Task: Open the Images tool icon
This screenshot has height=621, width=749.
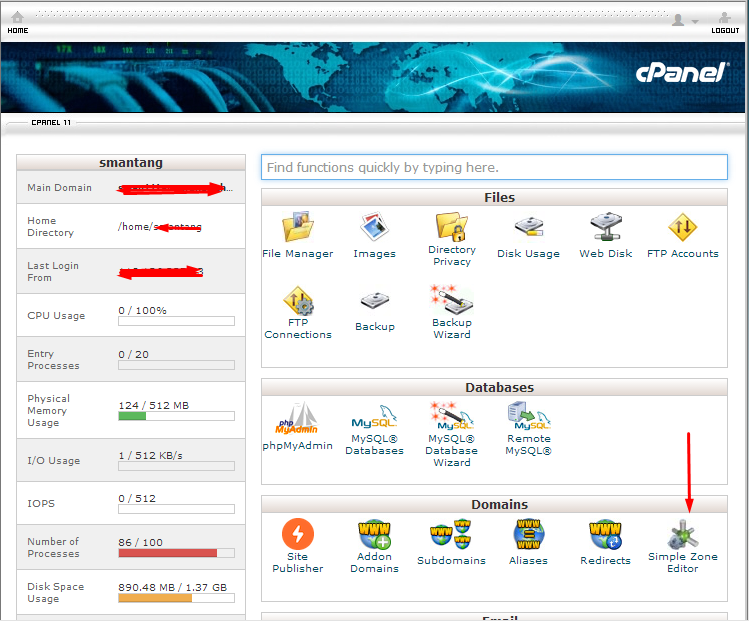Action: point(374,226)
